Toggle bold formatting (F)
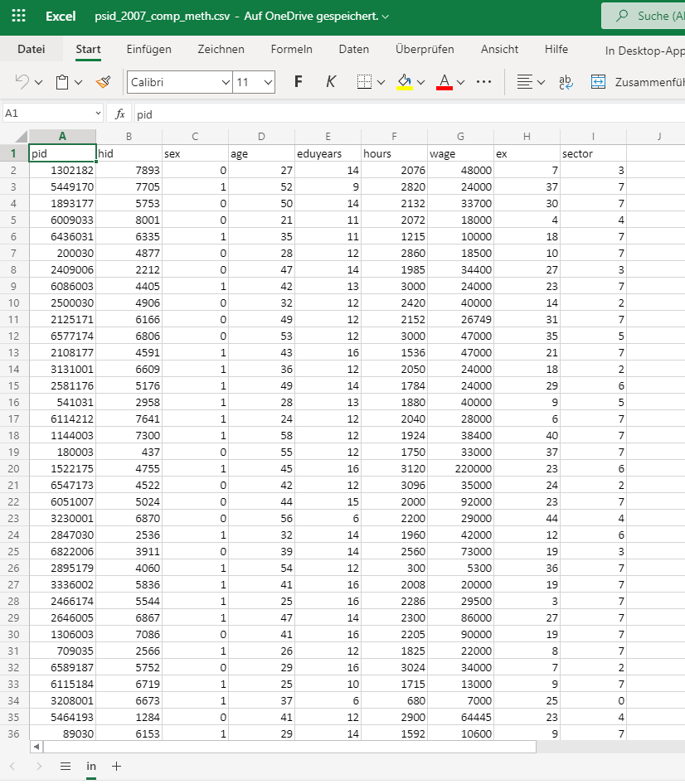Image resolution: width=685 pixels, height=784 pixels. pos(299,82)
